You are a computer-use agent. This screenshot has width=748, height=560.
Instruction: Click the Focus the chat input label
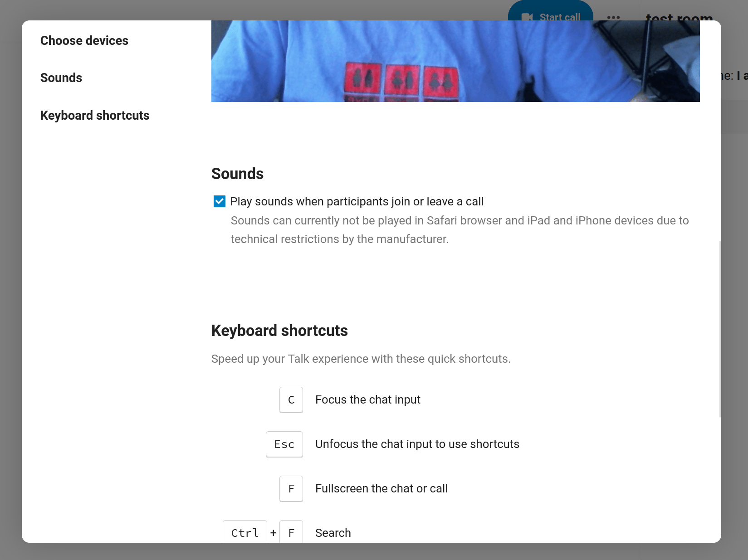tap(367, 399)
